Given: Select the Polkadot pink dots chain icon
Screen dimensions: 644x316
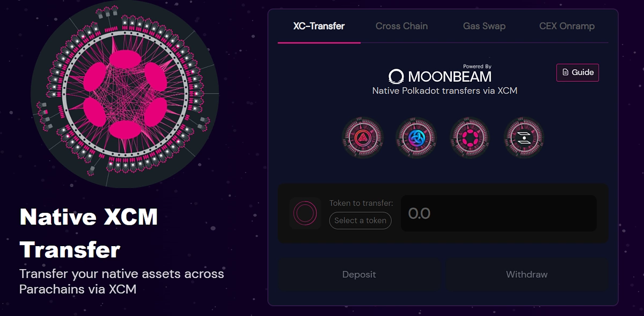Looking at the screenshot, I should [x=470, y=138].
